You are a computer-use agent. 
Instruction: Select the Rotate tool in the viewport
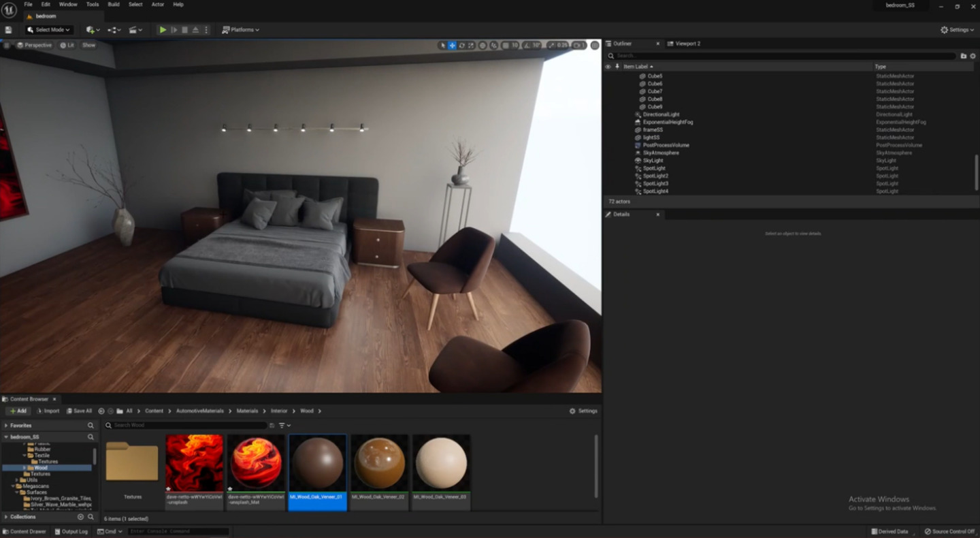[x=461, y=45]
